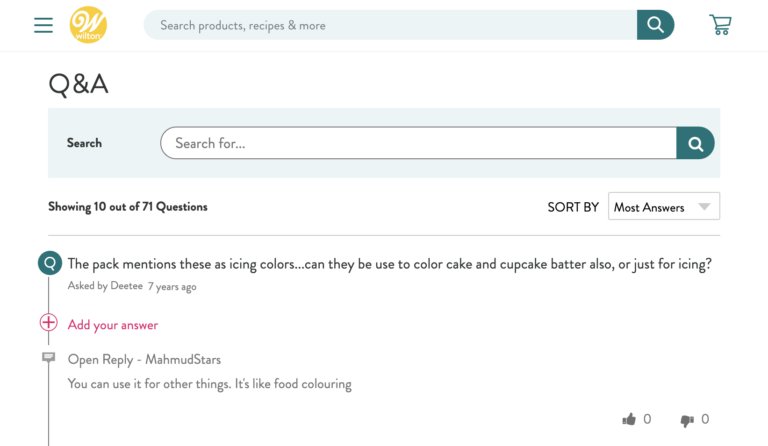Click the reply flag icon beside Open Reply
Screen dimensions: 768x446
click(x=49, y=358)
